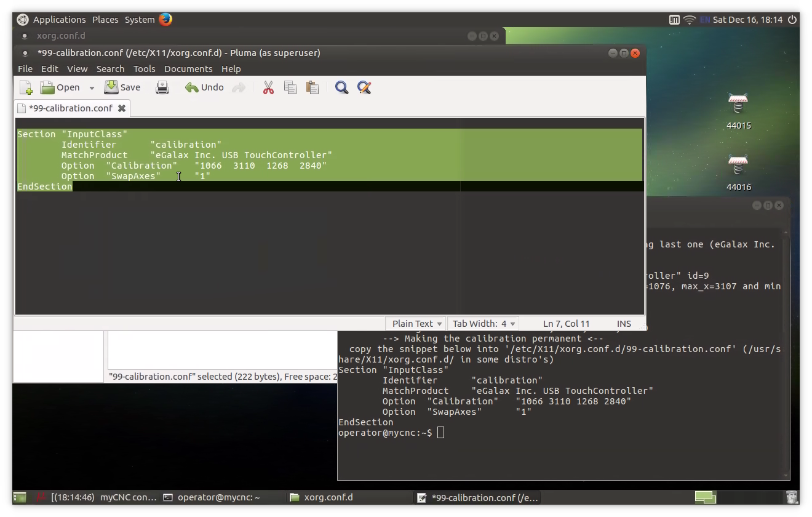
Task: Open the Find and Replace icon
Action: 364,87
